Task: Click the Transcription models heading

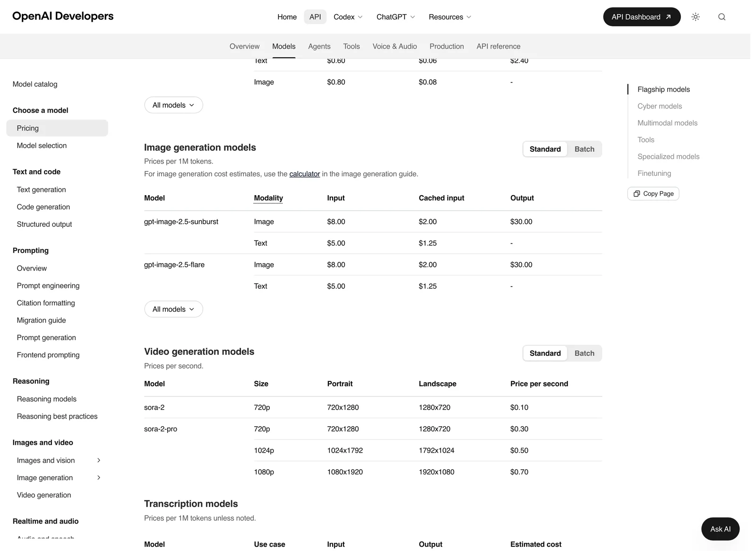Action: point(191,504)
